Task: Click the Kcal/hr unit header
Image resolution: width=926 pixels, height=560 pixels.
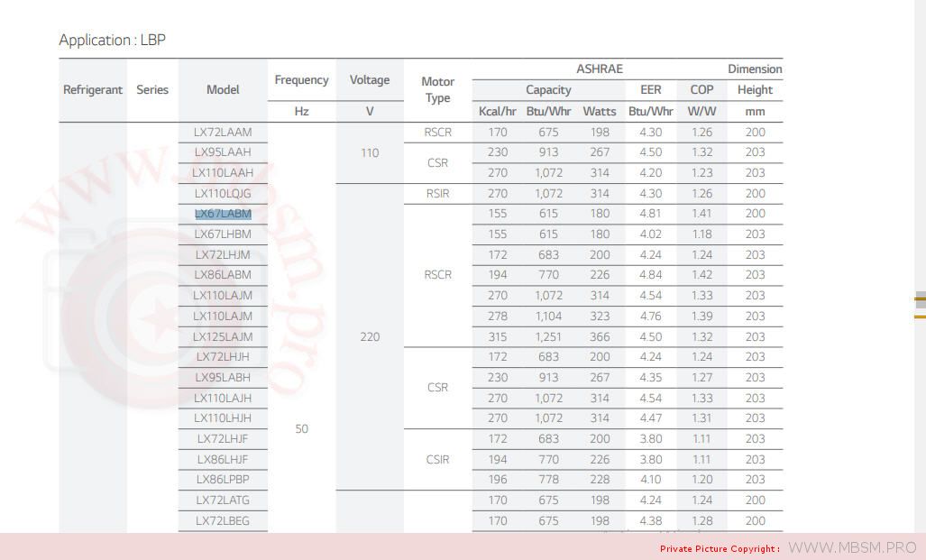Action: tap(497, 112)
